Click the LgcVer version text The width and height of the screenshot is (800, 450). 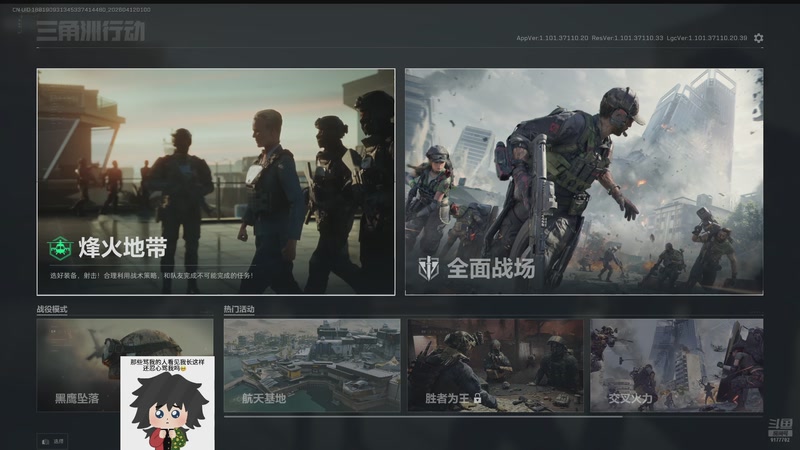(x=707, y=38)
